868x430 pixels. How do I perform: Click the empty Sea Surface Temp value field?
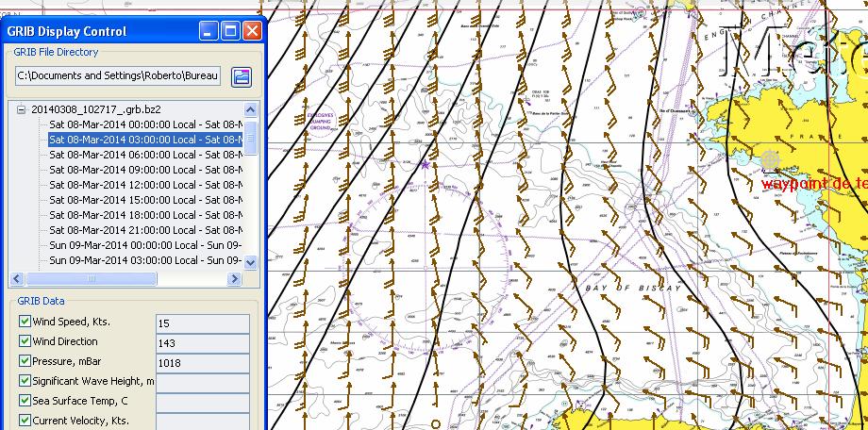(203, 403)
